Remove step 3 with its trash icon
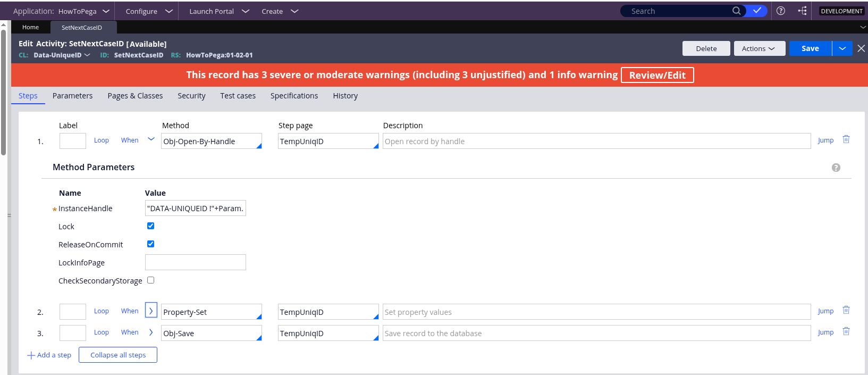This screenshot has height=375, width=868. point(846,331)
